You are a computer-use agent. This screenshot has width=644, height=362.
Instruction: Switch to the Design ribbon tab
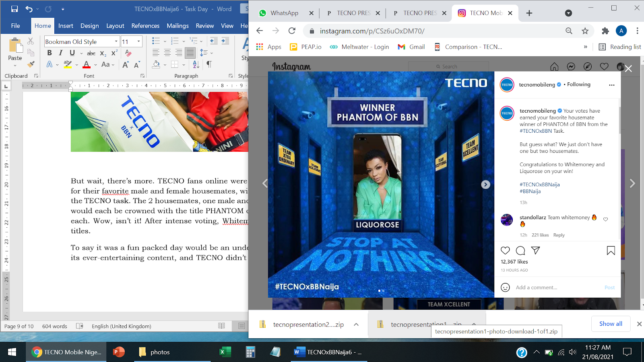pos(89,26)
